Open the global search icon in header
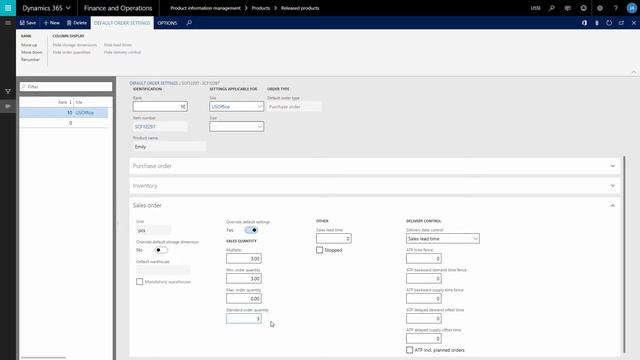Viewport: 640px width, 360px height. [x=552, y=8]
